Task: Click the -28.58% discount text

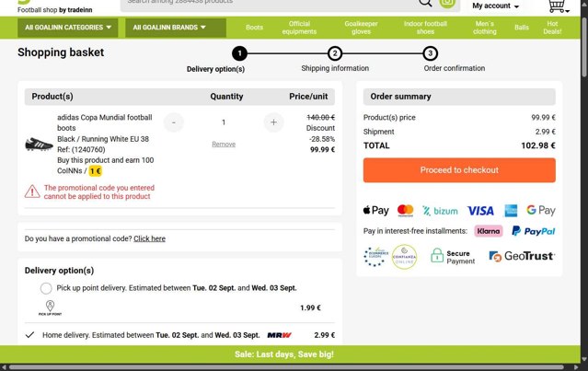Action: [322, 139]
